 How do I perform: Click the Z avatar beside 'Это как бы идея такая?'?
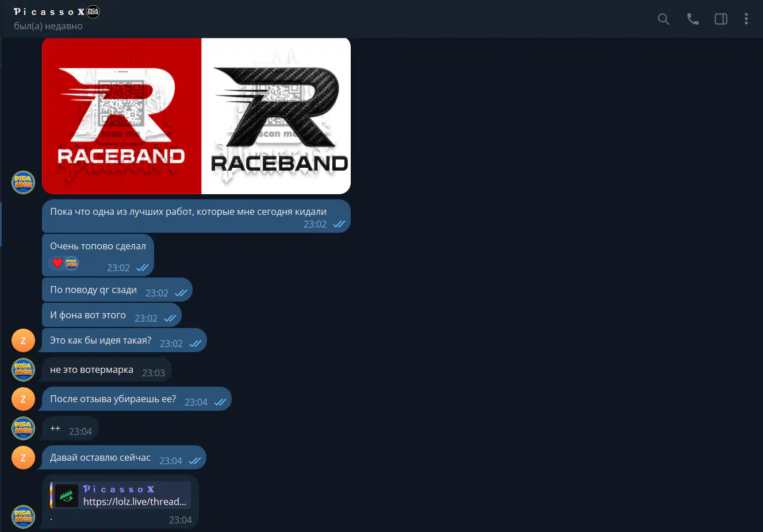[x=24, y=340]
